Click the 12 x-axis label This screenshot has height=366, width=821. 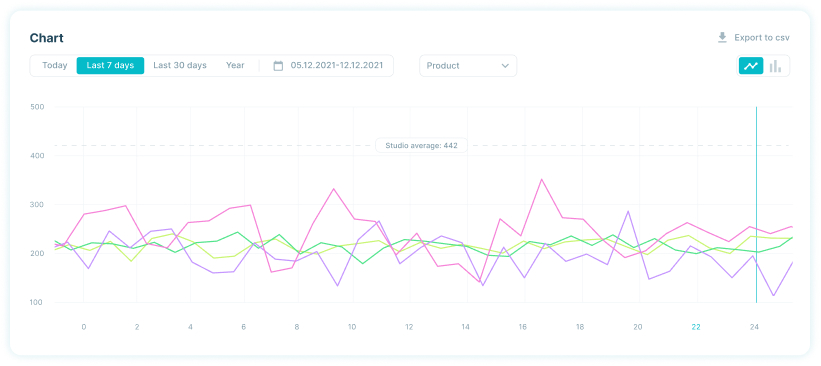coord(409,327)
